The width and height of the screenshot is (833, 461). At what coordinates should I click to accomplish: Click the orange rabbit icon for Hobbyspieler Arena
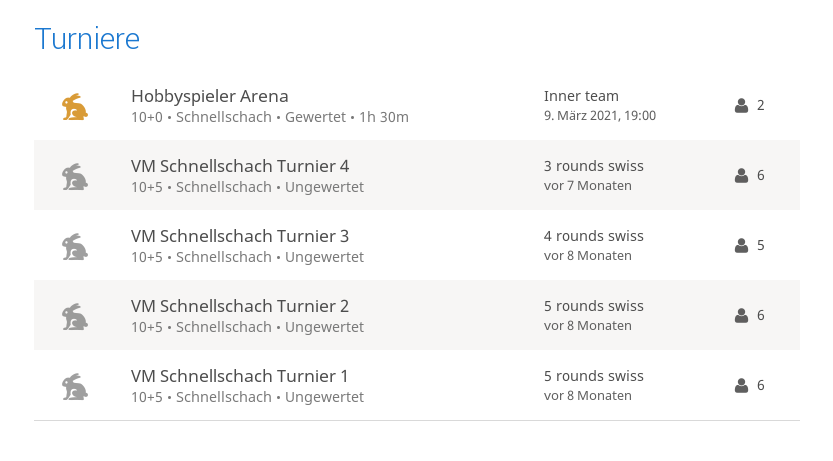coord(74,106)
